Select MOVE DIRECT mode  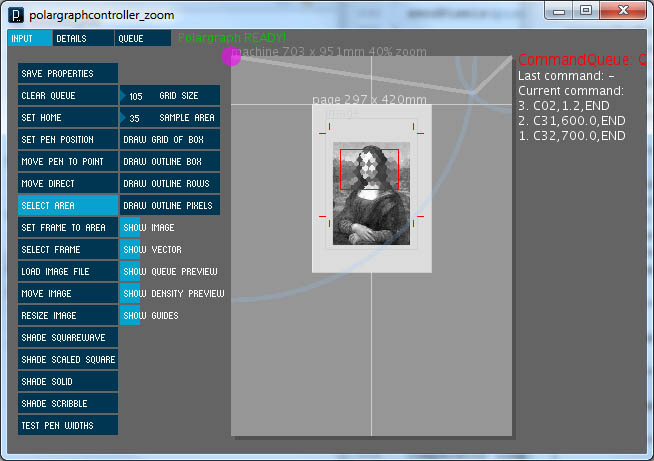tap(68, 184)
